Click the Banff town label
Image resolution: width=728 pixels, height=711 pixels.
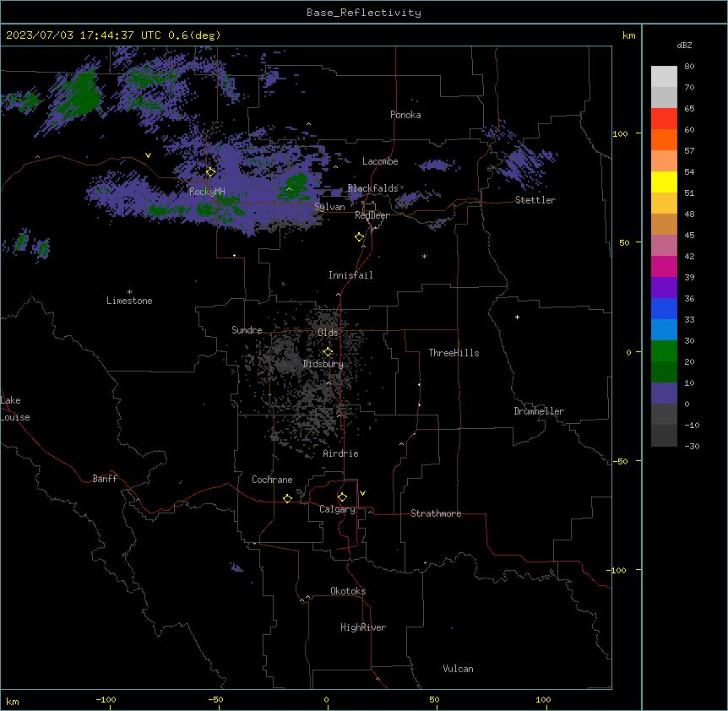pyautogui.click(x=105, y=479)
